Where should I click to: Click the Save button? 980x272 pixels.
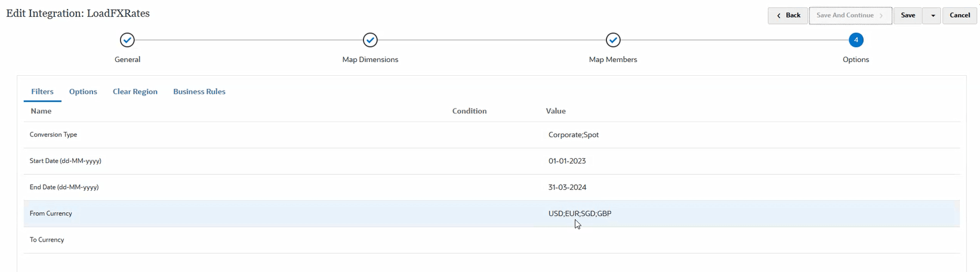(908, 16)
